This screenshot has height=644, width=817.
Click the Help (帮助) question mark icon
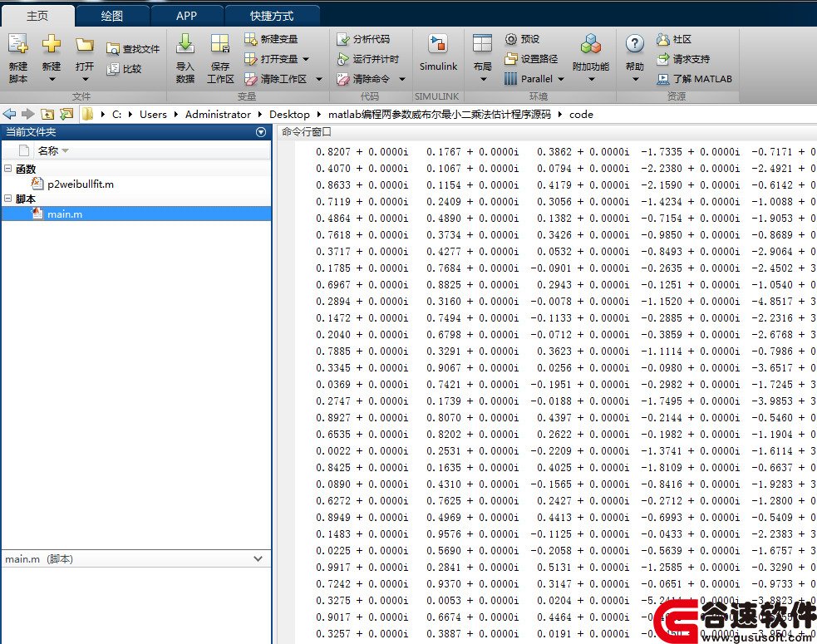635,44
